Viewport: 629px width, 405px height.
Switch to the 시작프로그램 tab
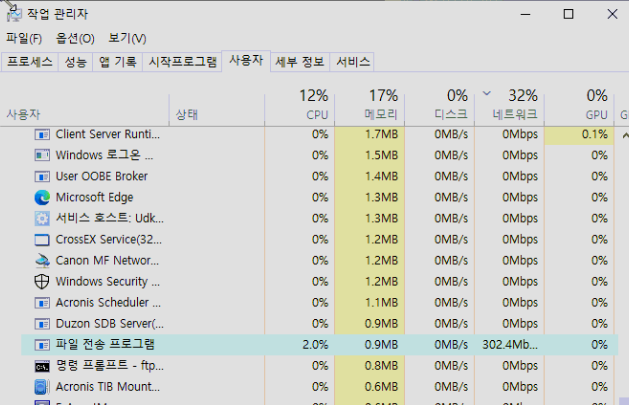[182, 62]
